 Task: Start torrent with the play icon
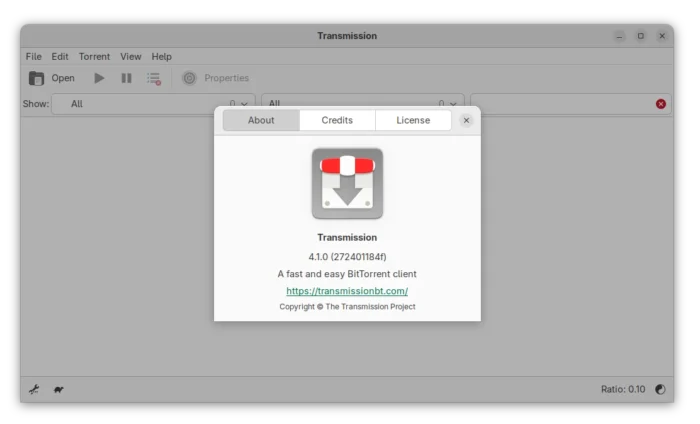[x=99, y=78]
